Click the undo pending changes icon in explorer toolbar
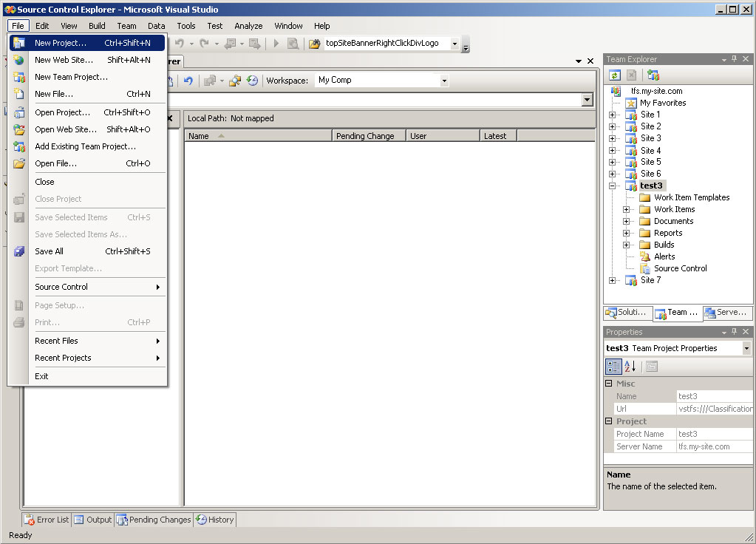This screenshot has height=544, width=756. click(x=188, y=81)
